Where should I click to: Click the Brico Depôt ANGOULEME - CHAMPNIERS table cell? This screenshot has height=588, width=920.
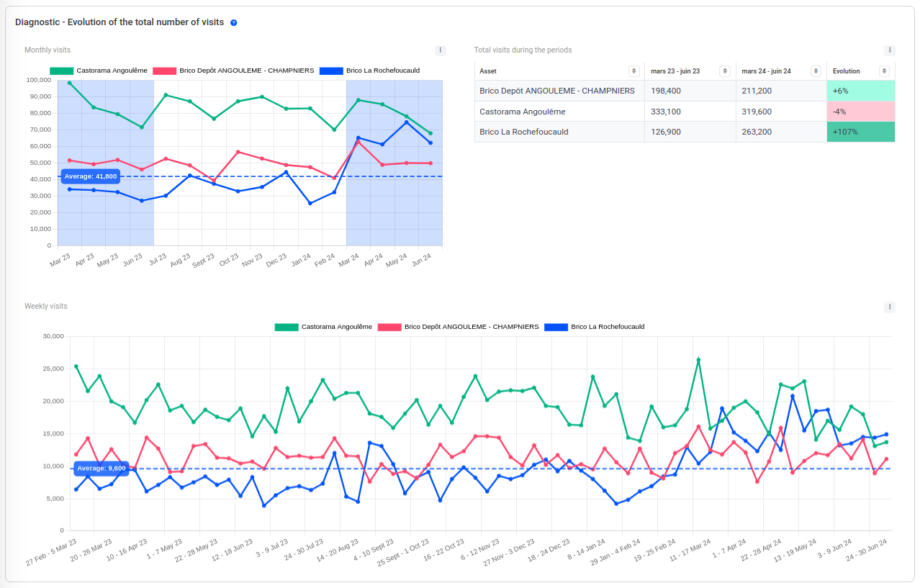(x=557, y=91)
